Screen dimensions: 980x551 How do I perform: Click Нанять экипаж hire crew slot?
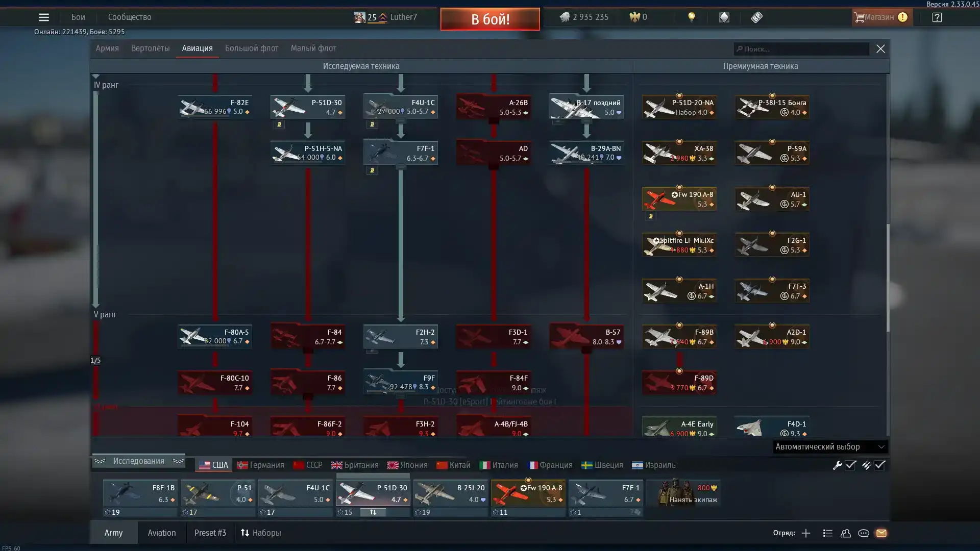coord(683,493)
